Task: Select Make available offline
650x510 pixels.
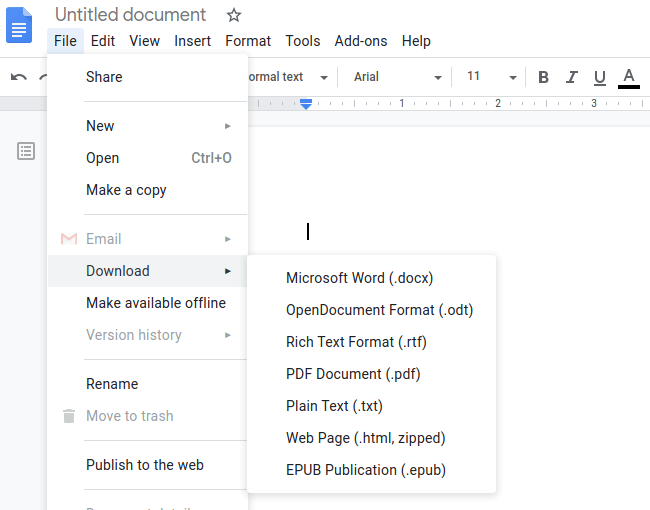Action: pyautogui.click(x=148, y=303)
